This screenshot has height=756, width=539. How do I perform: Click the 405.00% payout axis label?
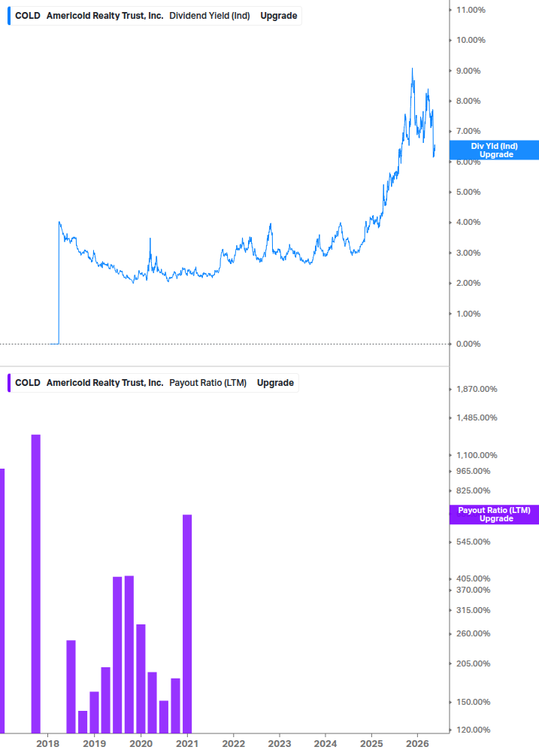(473, 578)
